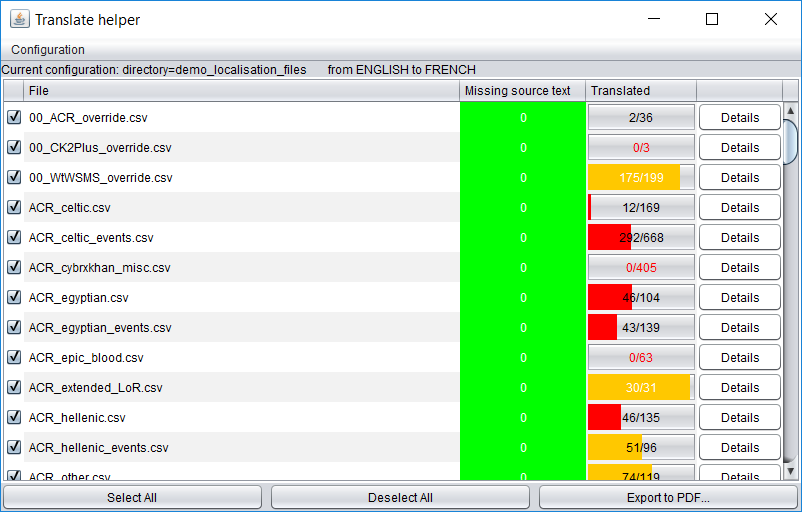This screenshot has width=802, height=512.
Task: Uncheck the ACR_hellenic.csv checkbox
Action: click(14, 417)
